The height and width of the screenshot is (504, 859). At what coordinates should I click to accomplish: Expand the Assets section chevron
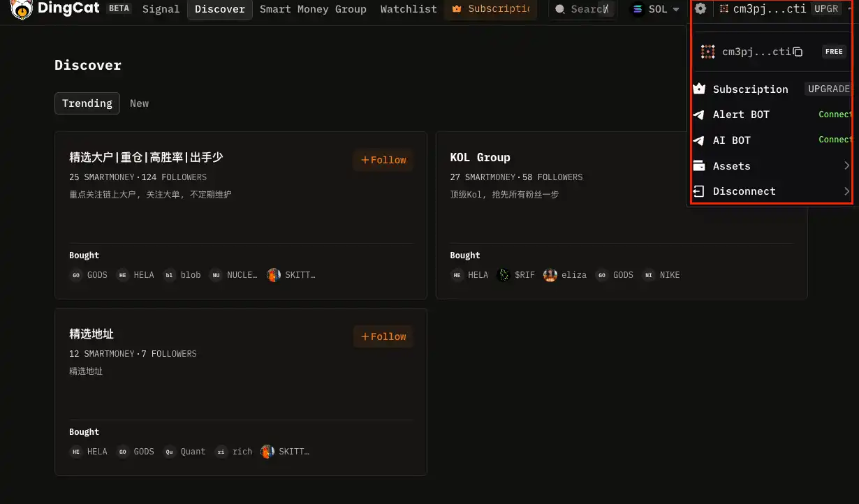pyautogui.click(x=846, y=165)
